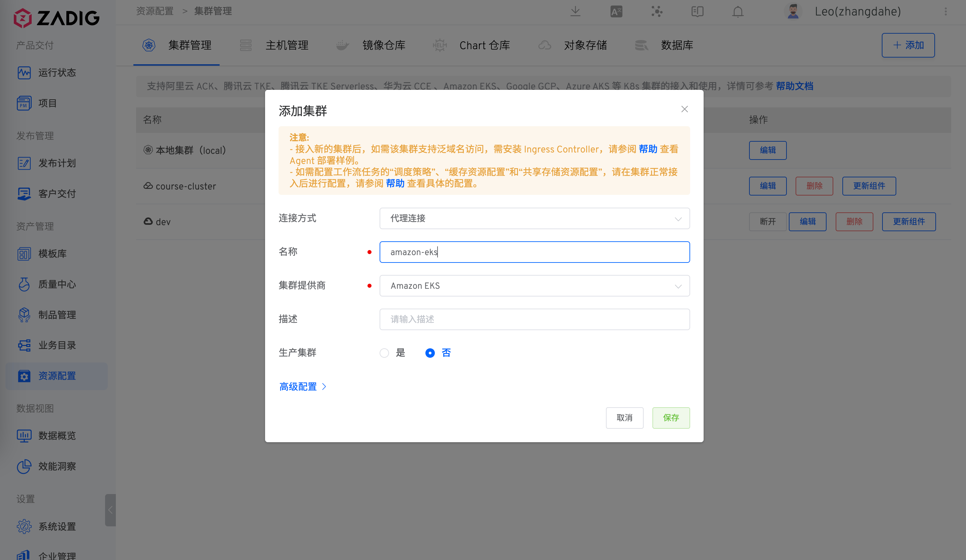This screenshot has width=966, height=560.
Task: Open the 集群提供商 dropdown
Action: pyautogui.click(x=535, y=286)
